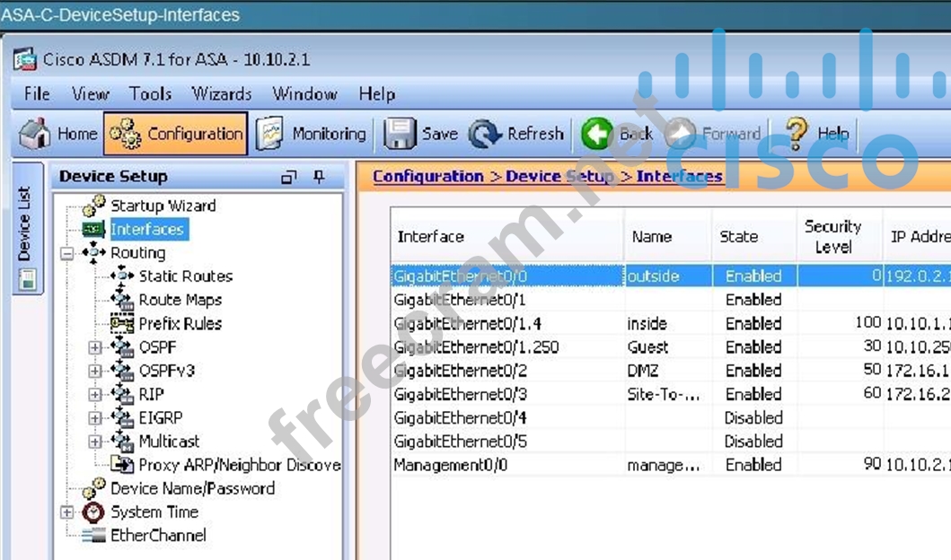Screen dimensions: 951x560
Task: Open the Tools menu
Action: tap(150, 94)
